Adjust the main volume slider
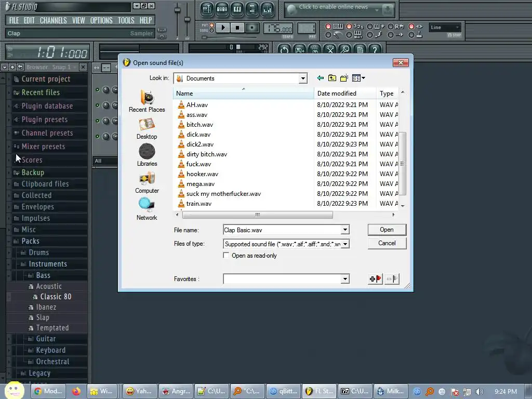Image resolution: width=532 pixels, height=399 pixels. pos(177,20)
